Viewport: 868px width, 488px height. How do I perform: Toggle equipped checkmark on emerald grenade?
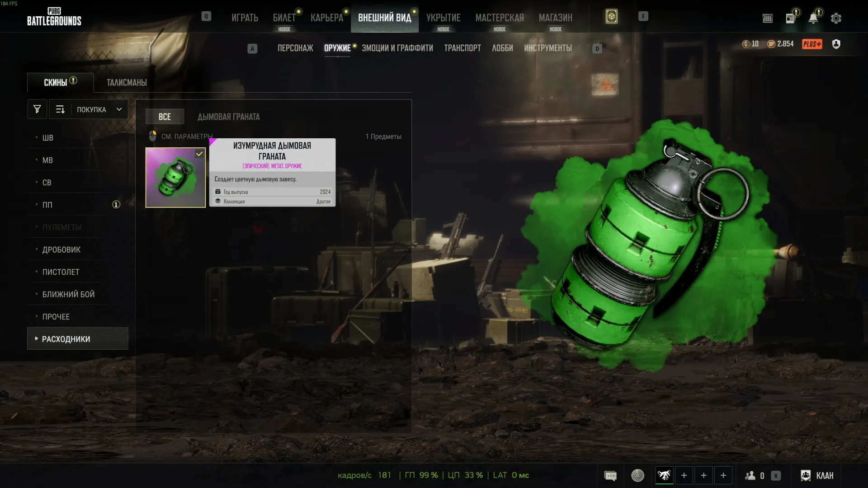[x=199, y=154]
